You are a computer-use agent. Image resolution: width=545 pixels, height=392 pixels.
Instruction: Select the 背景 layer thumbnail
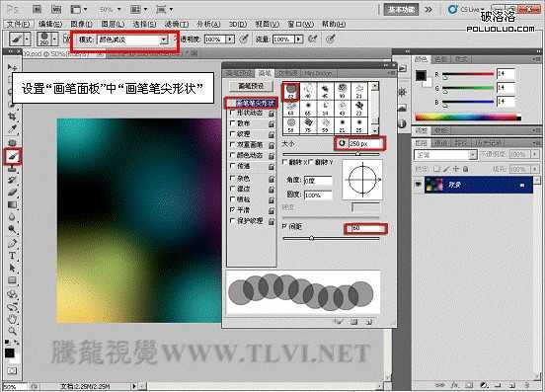pos(433,185)
